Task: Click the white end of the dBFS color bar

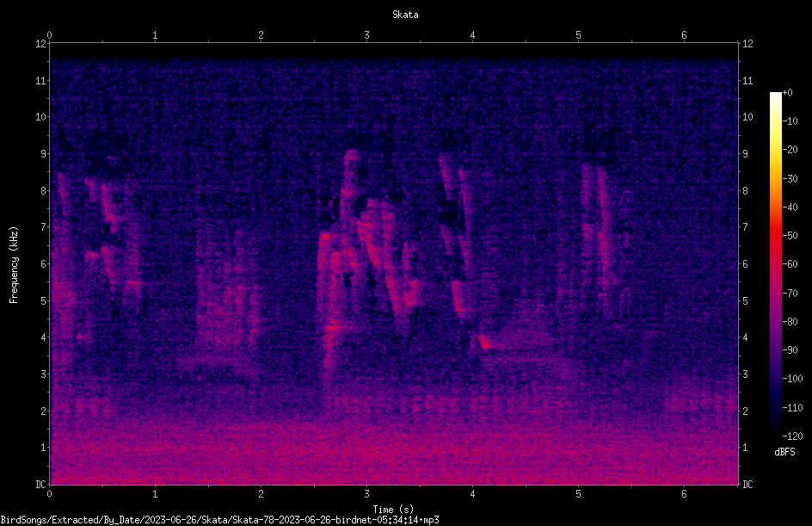Action: pos(775,96)
